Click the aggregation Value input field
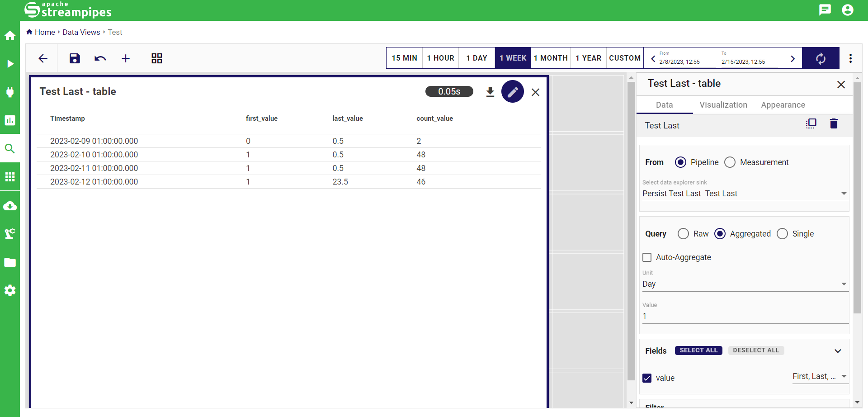This screenshot has width=868, height=417. pos(745,316)
